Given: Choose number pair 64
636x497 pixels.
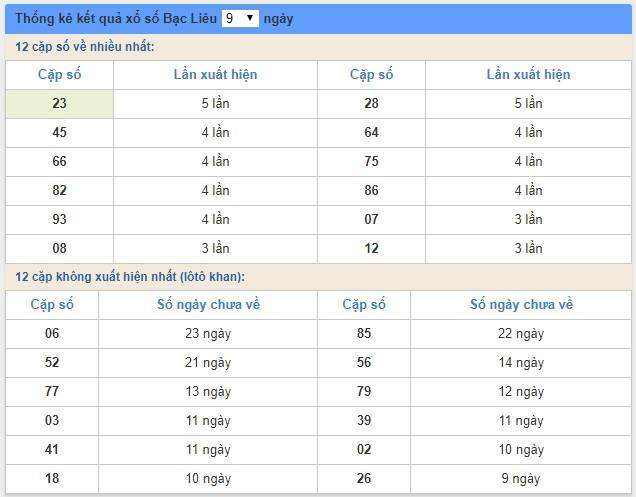Looking at the screenshot, I should (371, 133).
